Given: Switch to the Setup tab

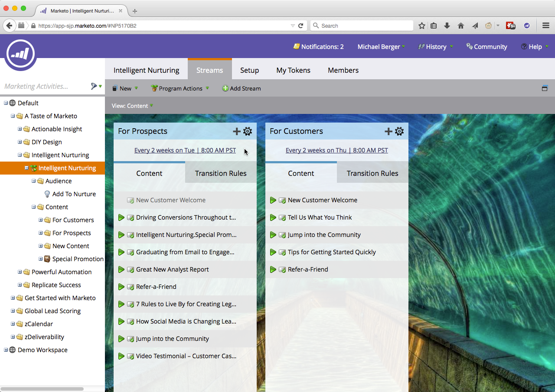Looking at the screenshot, I should tap(249, 70).
